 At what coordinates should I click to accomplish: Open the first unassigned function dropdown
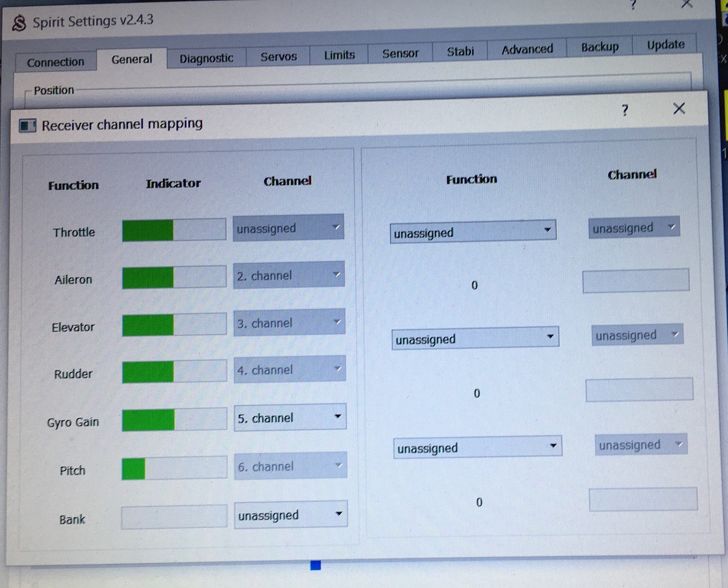[x=473, y=231]
